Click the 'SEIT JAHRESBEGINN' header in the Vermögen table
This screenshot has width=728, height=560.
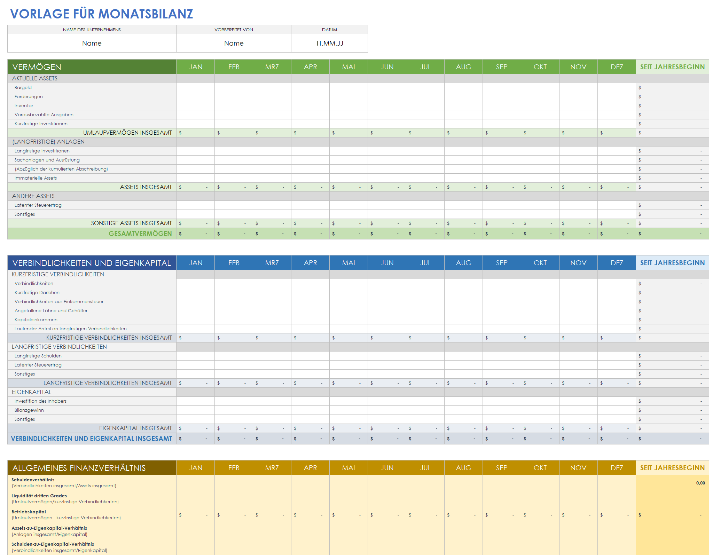[x=672, y=67]
